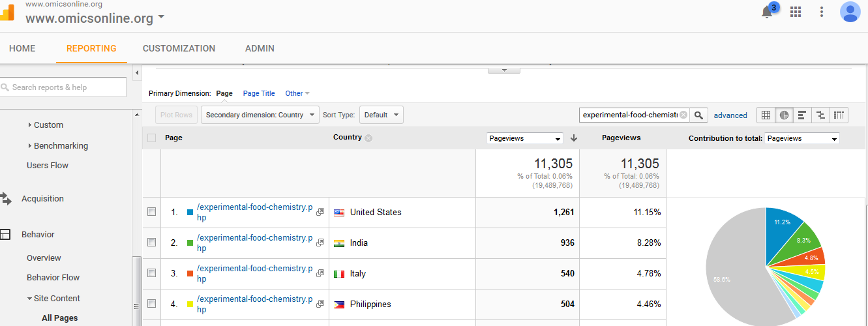This screenshot has height=326, width=868.
Task: Open United States row page in new window
Action: click(320, 212)
